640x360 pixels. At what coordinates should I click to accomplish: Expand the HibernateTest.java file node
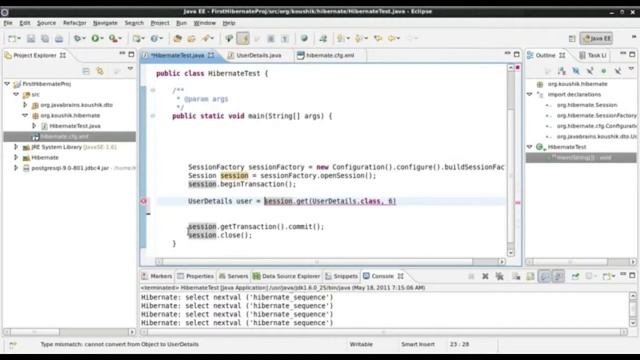coord(34,126)
